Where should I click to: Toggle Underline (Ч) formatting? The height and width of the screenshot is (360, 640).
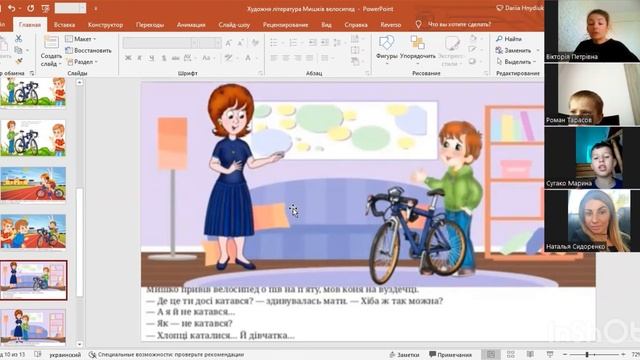pos(151,58)
